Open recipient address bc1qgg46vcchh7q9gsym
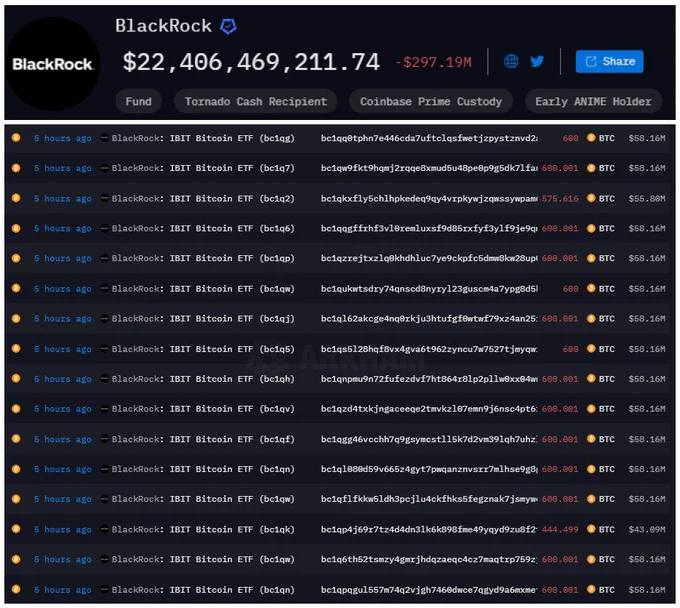Screen dimensions: 680x608 pos(429,439)
